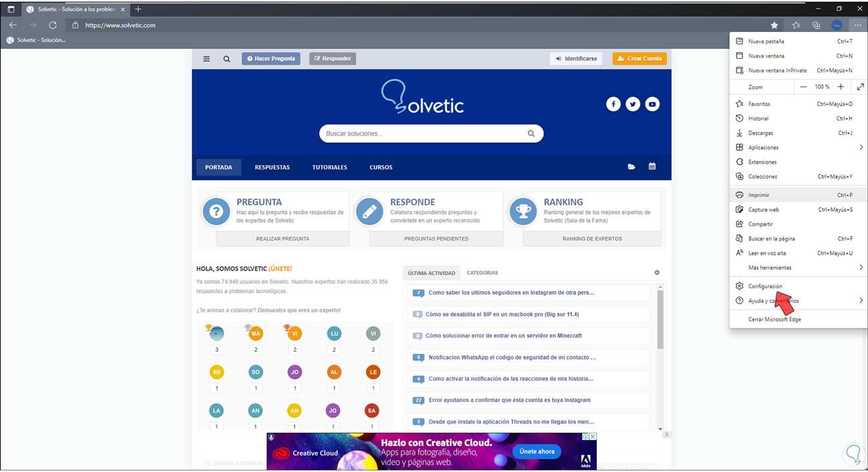Click the RANKING trophy icon

(523, 212)
